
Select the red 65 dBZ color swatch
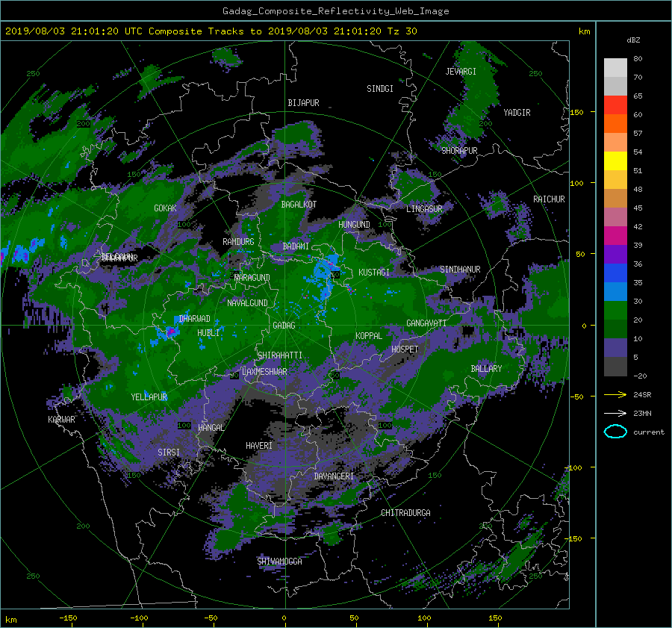(615, 105)
